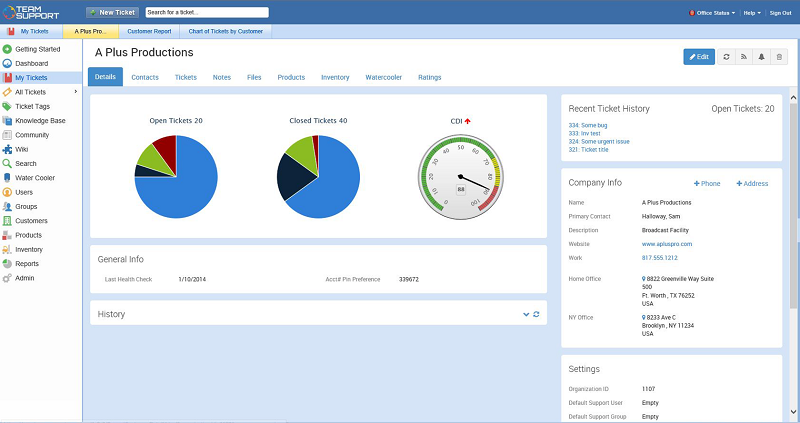This screenshot has width=800, height=423.
Task: Click the Search for a ticket field
Action: tap(206, 13)
